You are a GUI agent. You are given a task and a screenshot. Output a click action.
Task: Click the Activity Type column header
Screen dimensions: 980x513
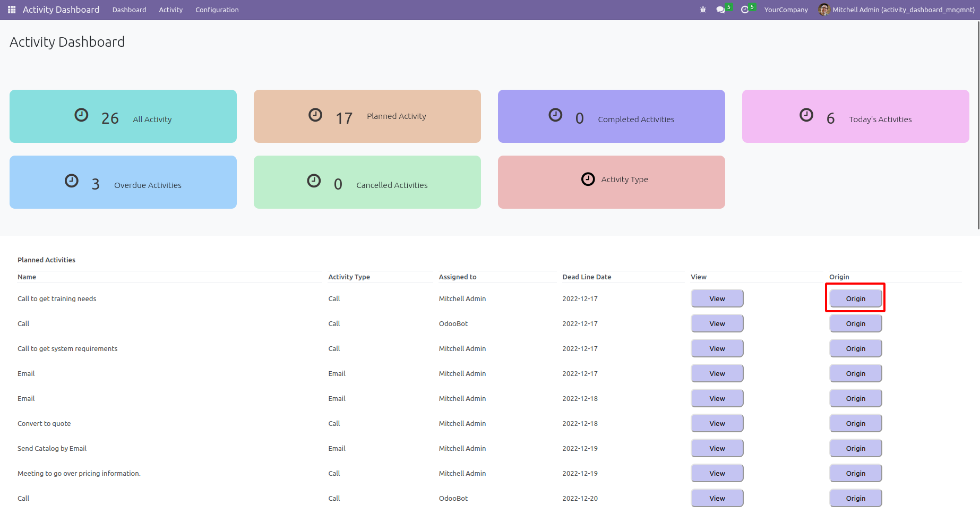coord(349,277)
